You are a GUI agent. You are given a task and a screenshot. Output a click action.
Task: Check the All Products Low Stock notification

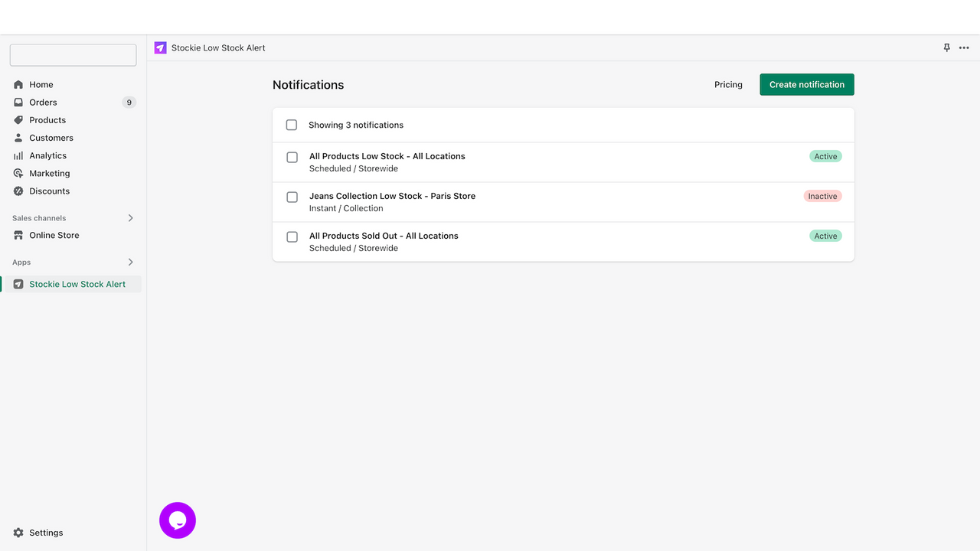pyautogui.click(x=292, y=157)
